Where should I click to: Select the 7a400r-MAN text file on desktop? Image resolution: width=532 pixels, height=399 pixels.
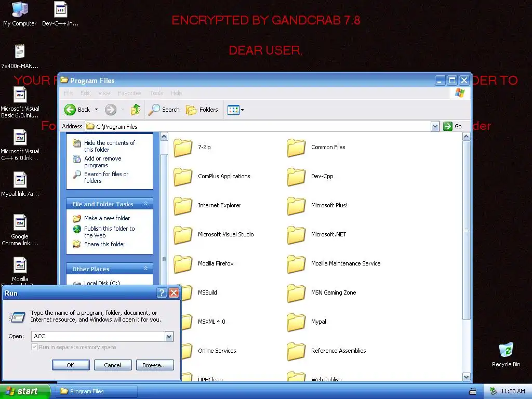tap(20, 56)
